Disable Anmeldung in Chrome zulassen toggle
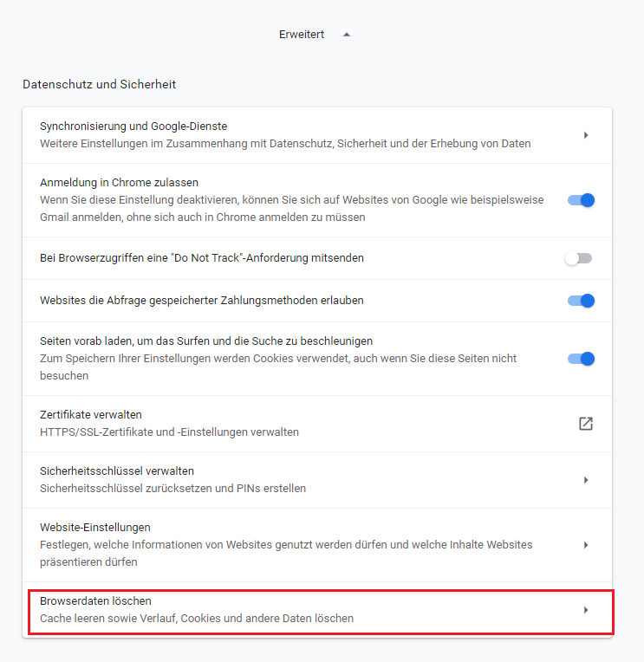The image size is (644, 662). (x=581, y=200)
